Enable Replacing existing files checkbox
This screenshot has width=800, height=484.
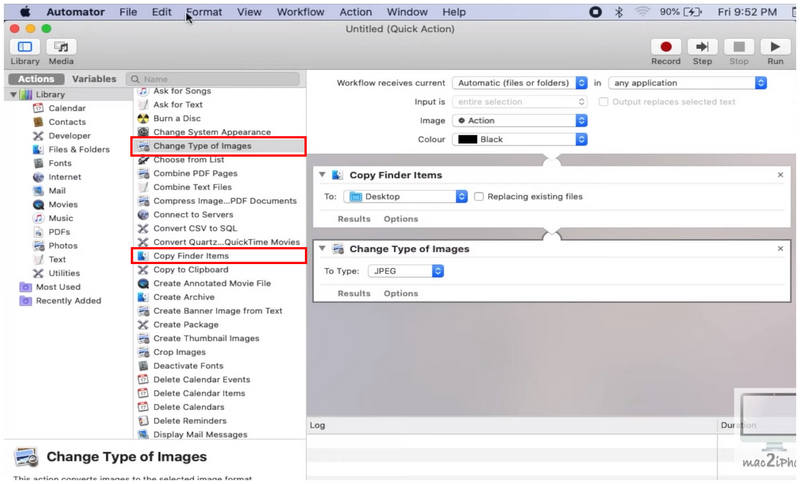tap(479, 197)
